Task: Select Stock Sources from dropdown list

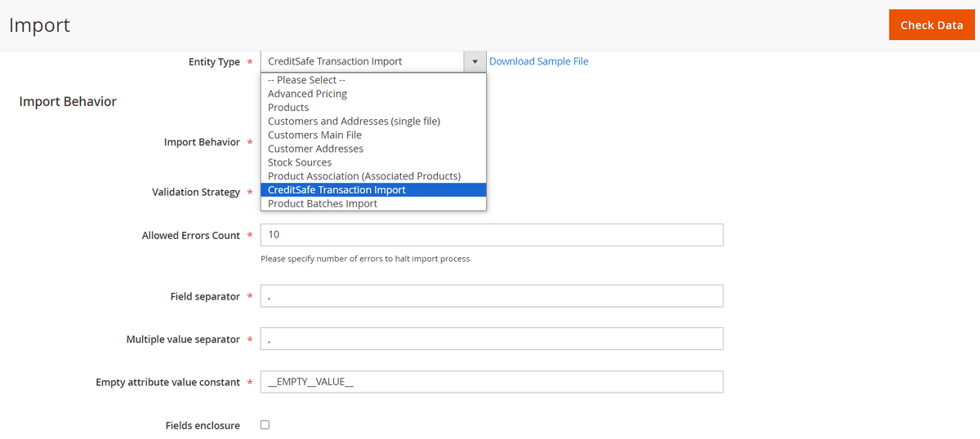Action: coord(299,162)
